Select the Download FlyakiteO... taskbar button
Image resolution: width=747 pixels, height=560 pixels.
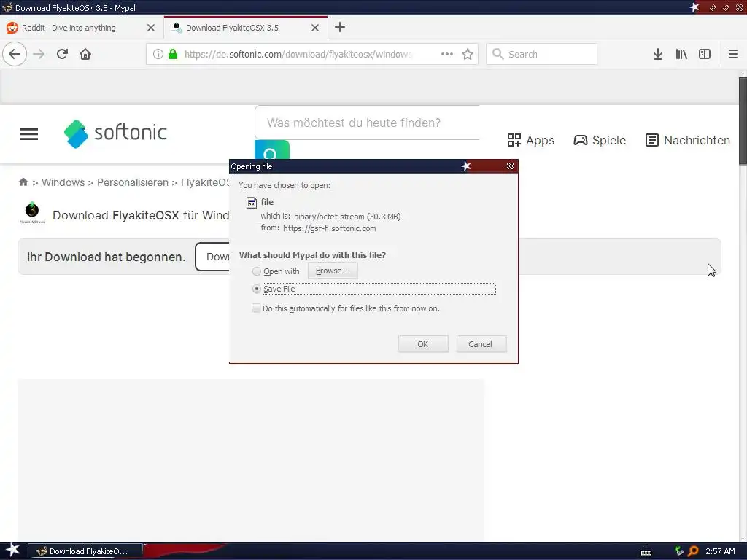(85, 551)
